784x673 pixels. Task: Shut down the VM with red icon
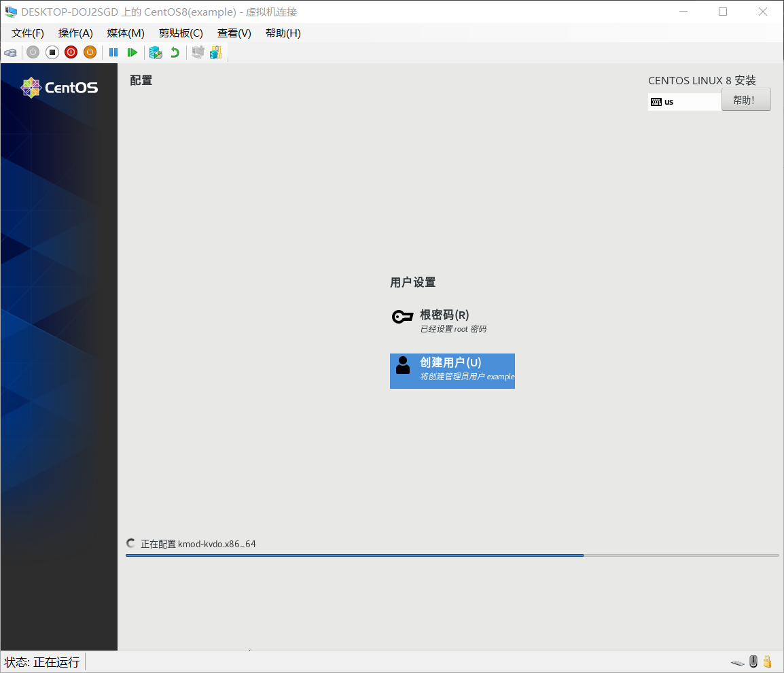pos(71,52)
